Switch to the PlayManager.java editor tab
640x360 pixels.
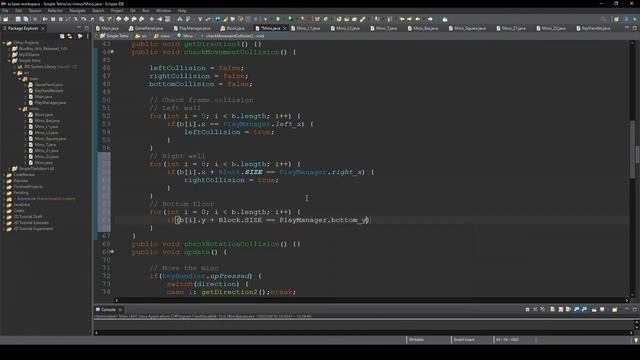(192, 28)
